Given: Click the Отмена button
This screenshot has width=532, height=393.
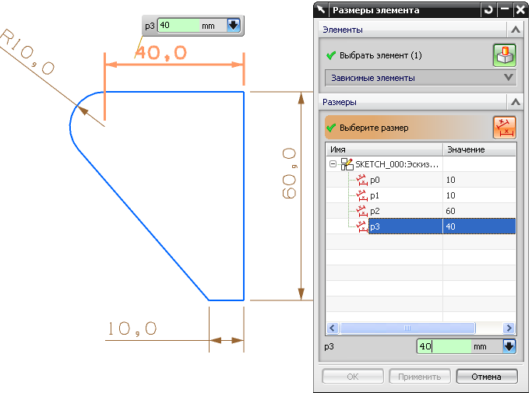Looking at the screenshot, I should tap(487, 377).
